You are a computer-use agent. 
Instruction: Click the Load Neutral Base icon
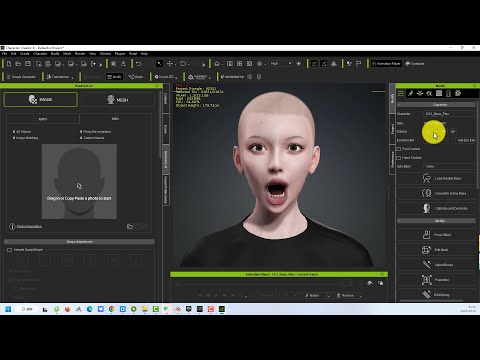[x=427, y=178]
